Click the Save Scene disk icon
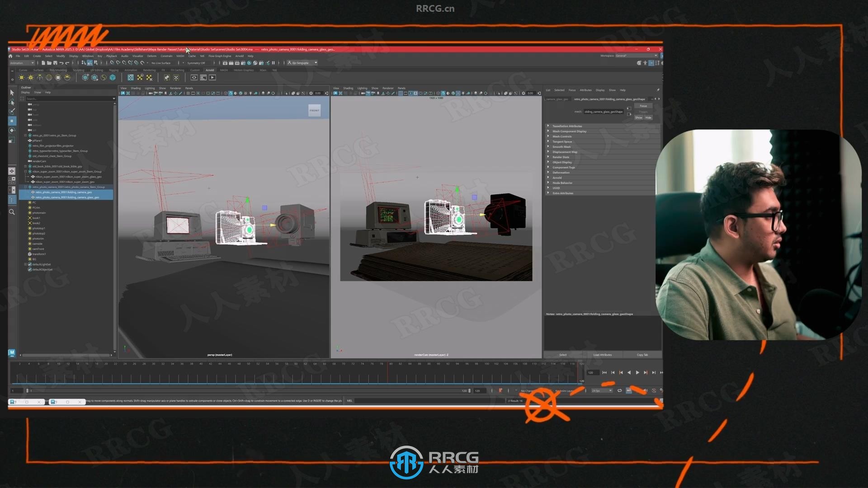868x488 pixels. click(55, 63)
